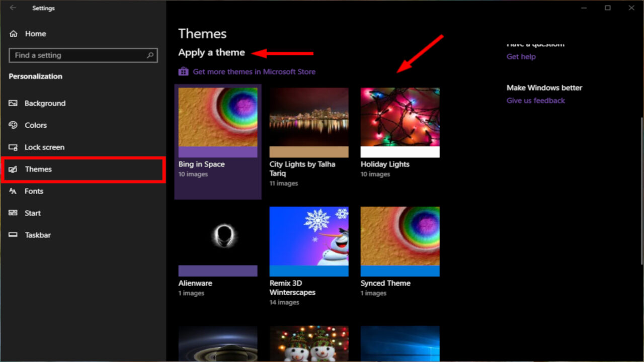This screenshot has height=362, width=644.
Task: Select the Background sidebar icon
Action: pyautogui.click(x=14, y=103)
